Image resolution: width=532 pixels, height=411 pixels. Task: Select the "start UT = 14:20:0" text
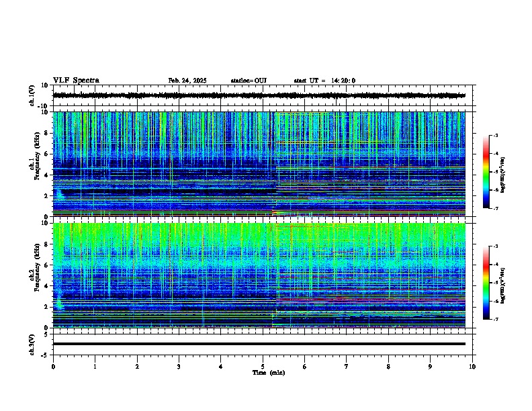point(324,81)
